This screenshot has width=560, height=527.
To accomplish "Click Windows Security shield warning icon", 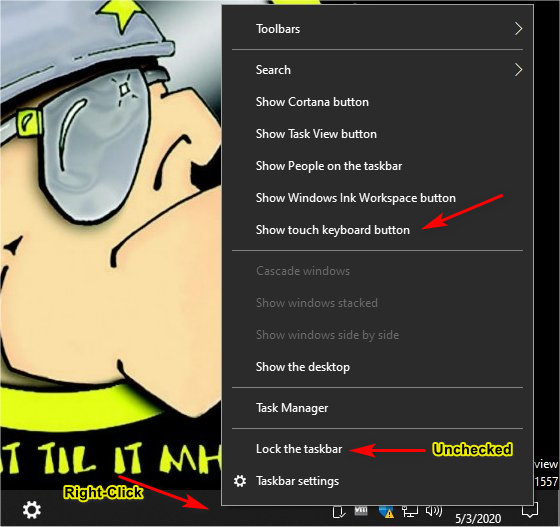I will click(386, 512).
